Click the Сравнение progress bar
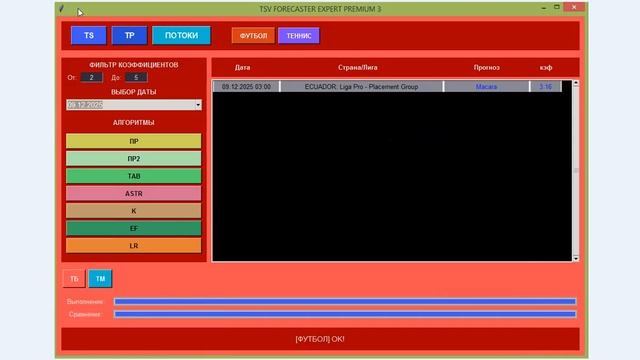 (x=345, y=314)
